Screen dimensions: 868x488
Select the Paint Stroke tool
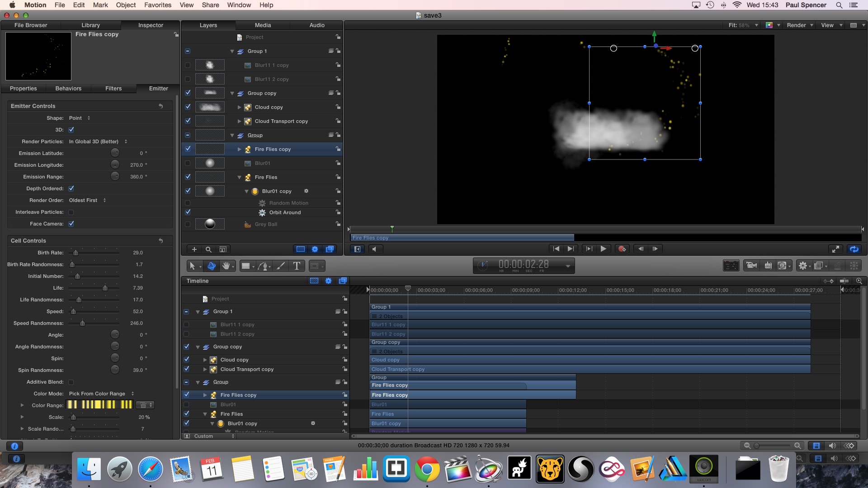tap(281, 266)
